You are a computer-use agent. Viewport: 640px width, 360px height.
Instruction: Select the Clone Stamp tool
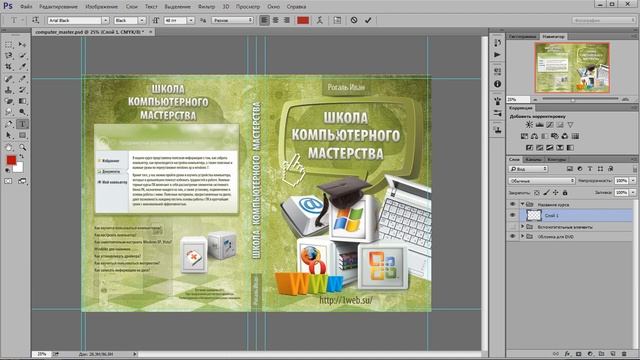pyautogui.click(x=9, y=90)
